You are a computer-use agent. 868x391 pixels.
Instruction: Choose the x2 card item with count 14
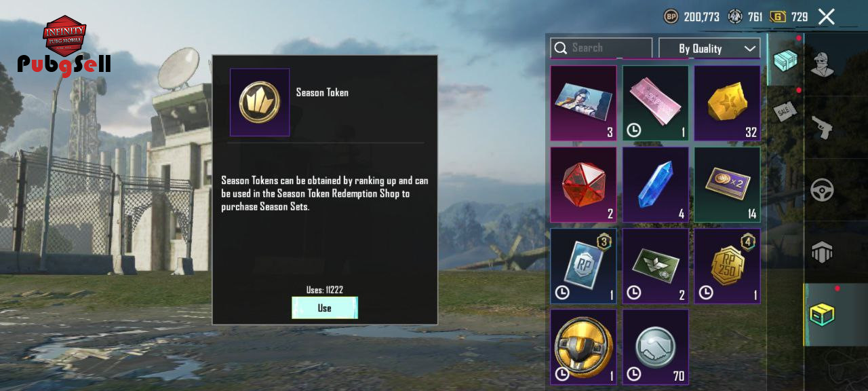(727, 185)
